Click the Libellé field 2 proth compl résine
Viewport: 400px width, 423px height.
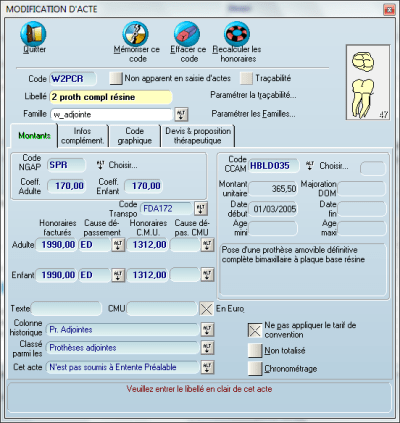coord(111,97)
